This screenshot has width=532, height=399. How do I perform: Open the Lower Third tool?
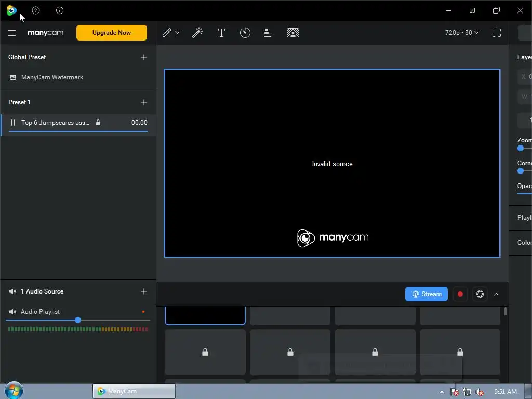(x=269, y=33)
